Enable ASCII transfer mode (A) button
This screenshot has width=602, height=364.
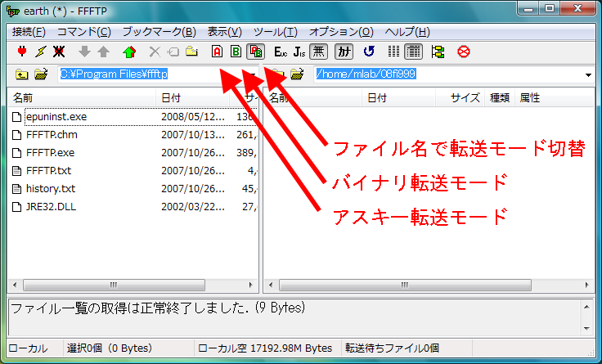217,52
